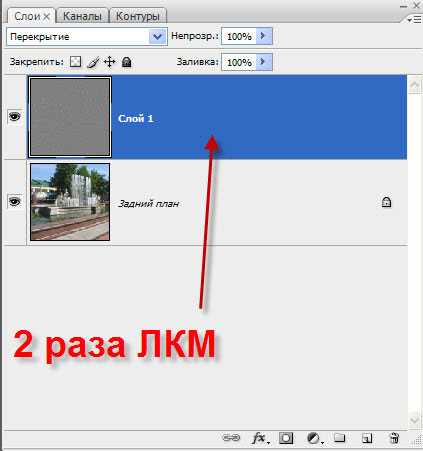The height and width of the screenshot is (451, 423).
Task: Lock image pixels with brush icon
Action: [x=93, y=62]
